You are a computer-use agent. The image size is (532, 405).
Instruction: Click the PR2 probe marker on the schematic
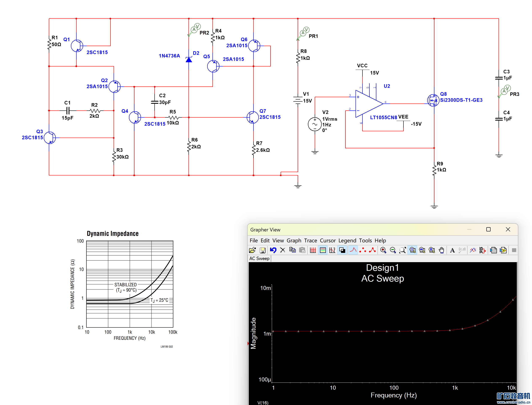click(194, 30)
